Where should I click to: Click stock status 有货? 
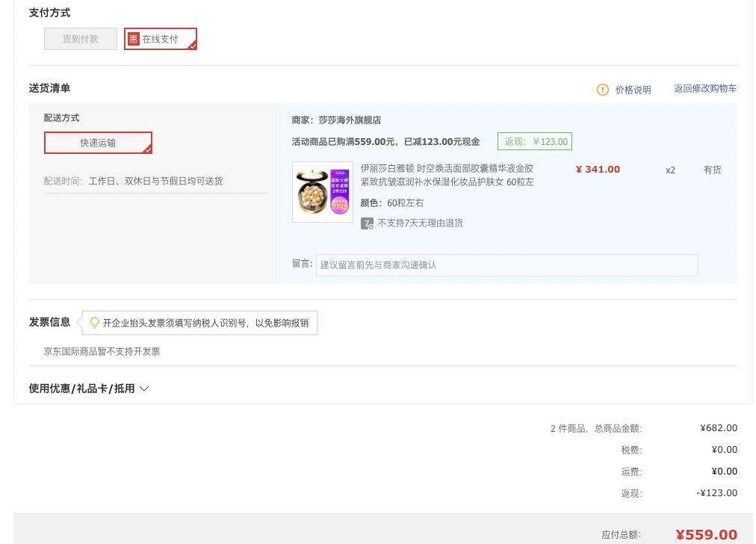(712, 170)
